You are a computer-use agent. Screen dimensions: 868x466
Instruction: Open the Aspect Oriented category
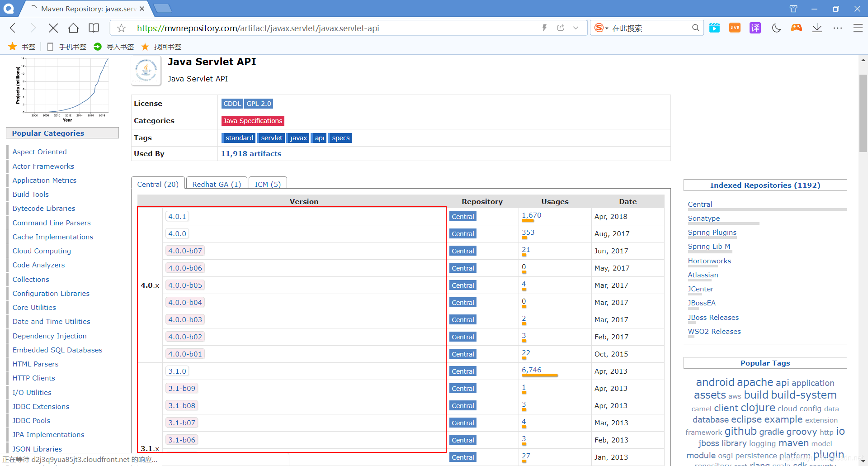click(x=39, y=152)
